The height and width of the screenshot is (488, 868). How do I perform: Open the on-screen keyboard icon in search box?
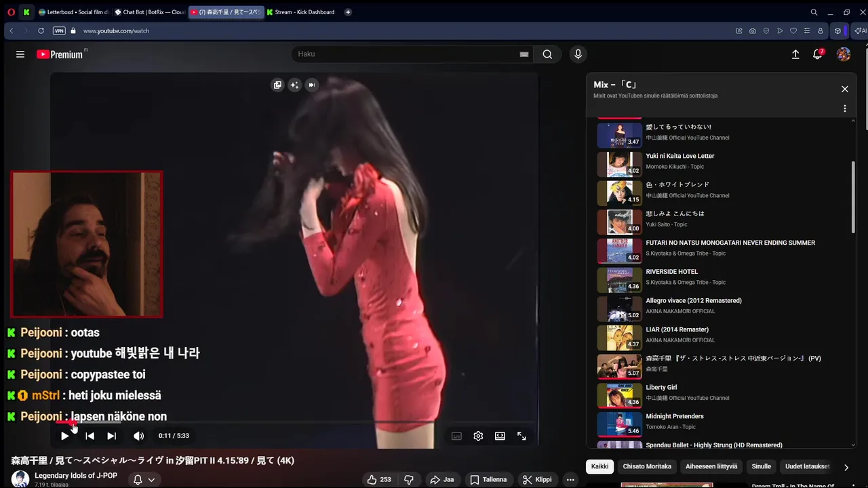pos(524,54)
